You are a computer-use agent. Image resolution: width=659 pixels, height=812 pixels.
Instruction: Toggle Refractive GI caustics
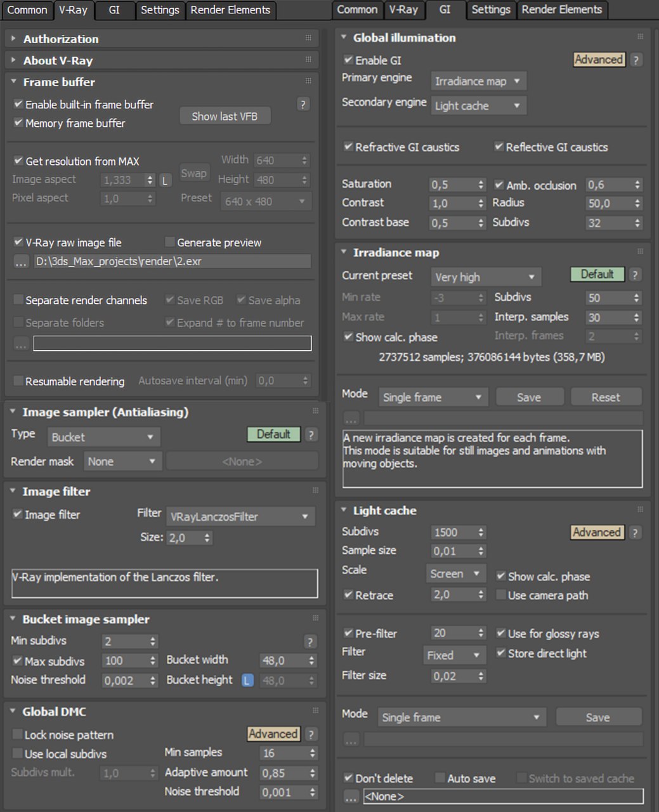click(348, 147)
